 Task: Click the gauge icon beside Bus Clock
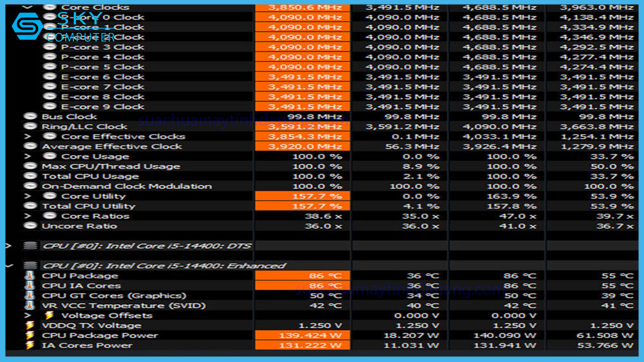tap(30, 116)
